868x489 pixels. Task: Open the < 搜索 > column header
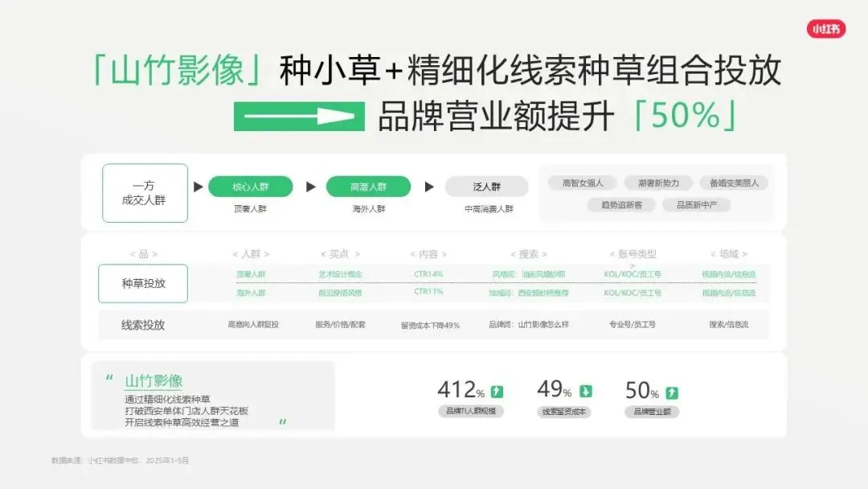point(528,253)
